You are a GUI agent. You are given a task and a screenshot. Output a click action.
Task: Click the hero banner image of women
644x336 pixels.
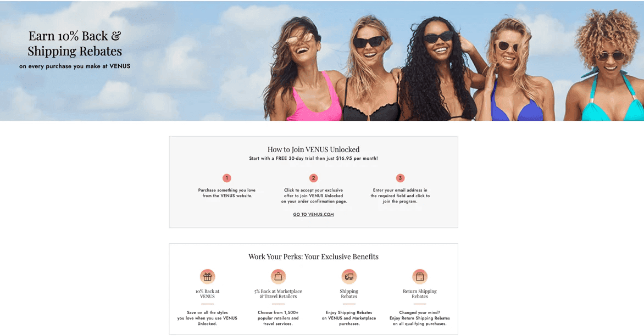tap(452, 61)
